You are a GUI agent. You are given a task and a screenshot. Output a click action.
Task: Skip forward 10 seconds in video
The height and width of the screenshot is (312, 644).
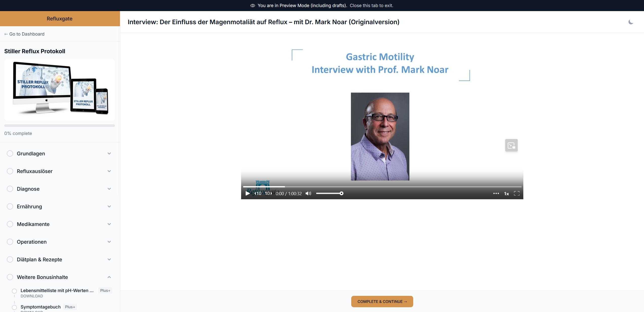[268, 193]
